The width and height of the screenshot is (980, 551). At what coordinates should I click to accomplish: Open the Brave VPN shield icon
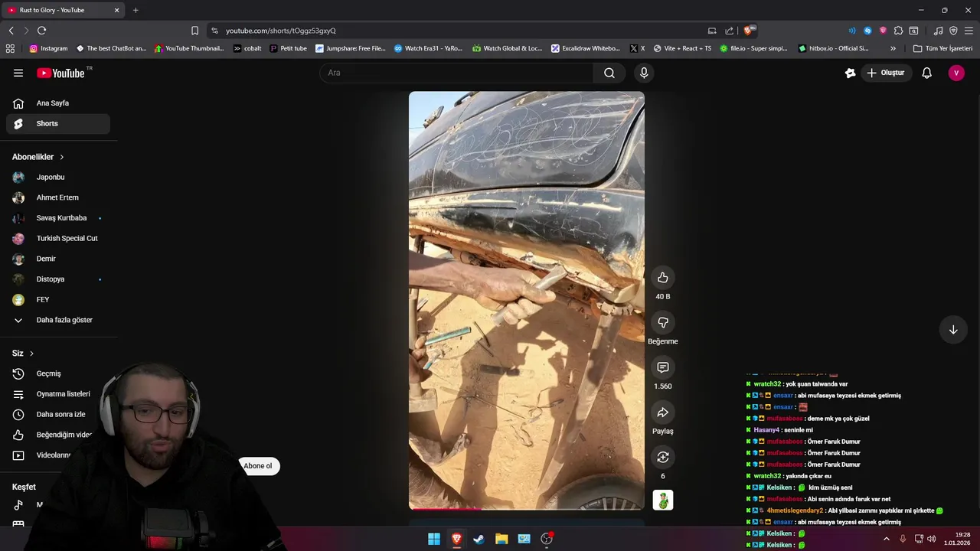(953, 31)
